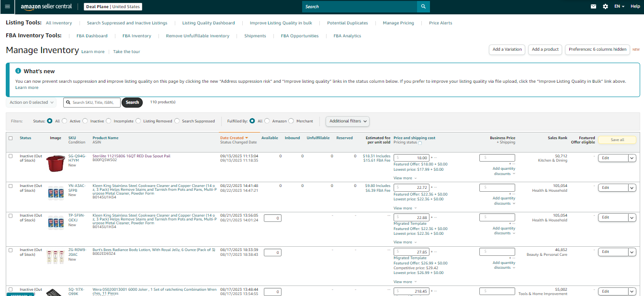Click Edit button for Sterilite pail
The width and height of the screenshot is (644, 296).
pyautogui.click(x=613, y=158)
